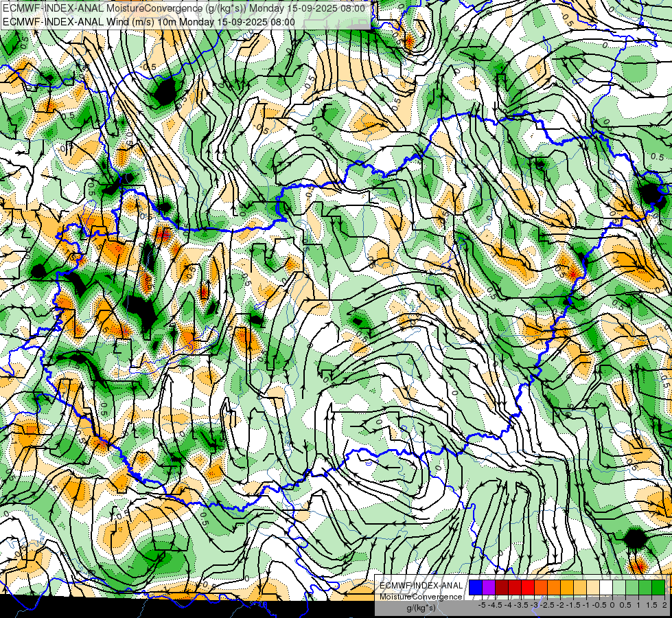Click the legend label ECMWF-INDEX-ANAL

(x=421, y=586)
